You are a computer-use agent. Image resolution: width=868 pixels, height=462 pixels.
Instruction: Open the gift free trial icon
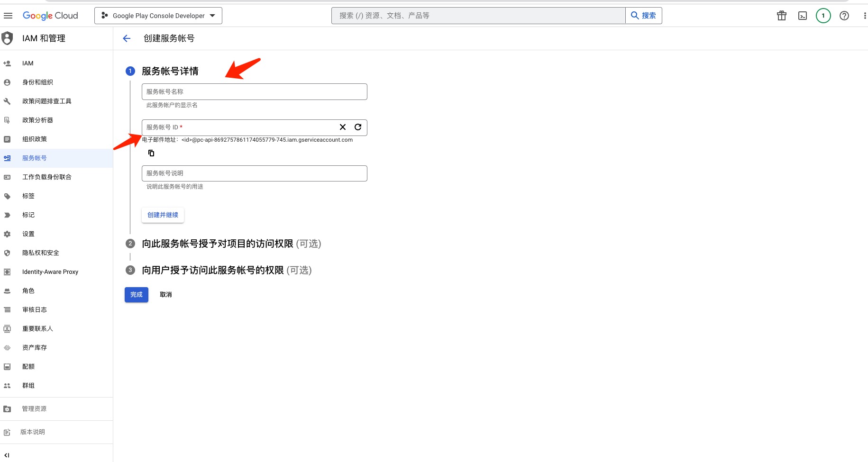782,16
